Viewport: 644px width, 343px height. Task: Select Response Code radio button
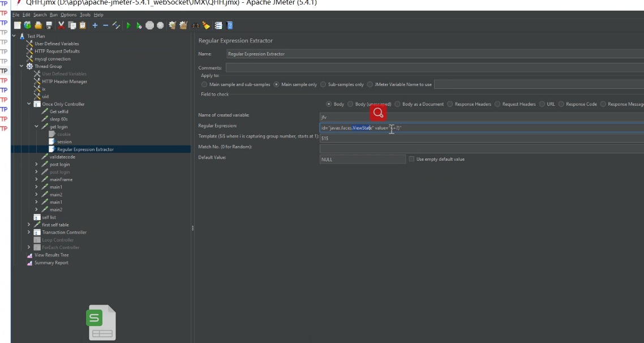click(561, 104)
